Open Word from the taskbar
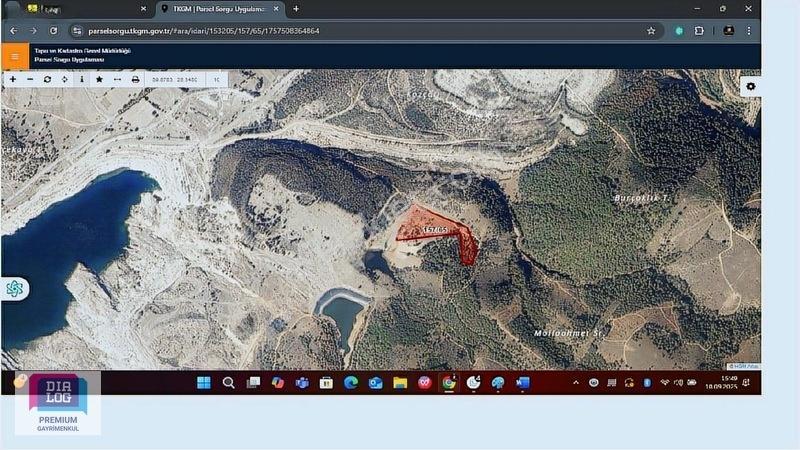 [522, 383]
